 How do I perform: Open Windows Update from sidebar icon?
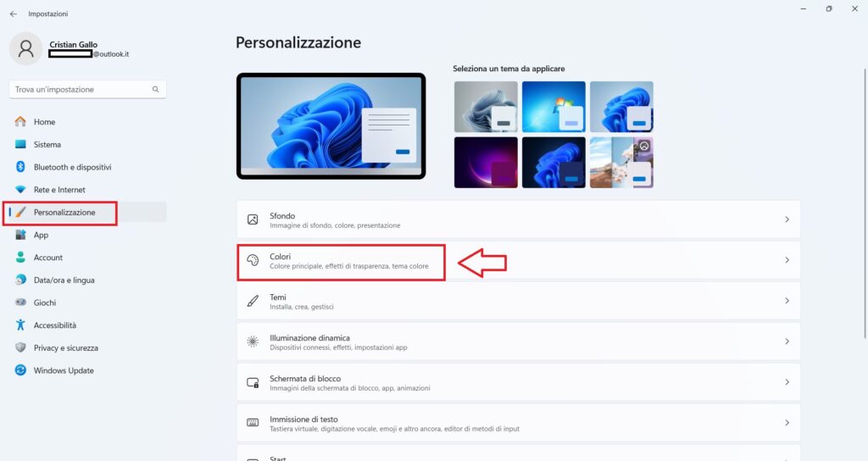click(x=20, y=370)
